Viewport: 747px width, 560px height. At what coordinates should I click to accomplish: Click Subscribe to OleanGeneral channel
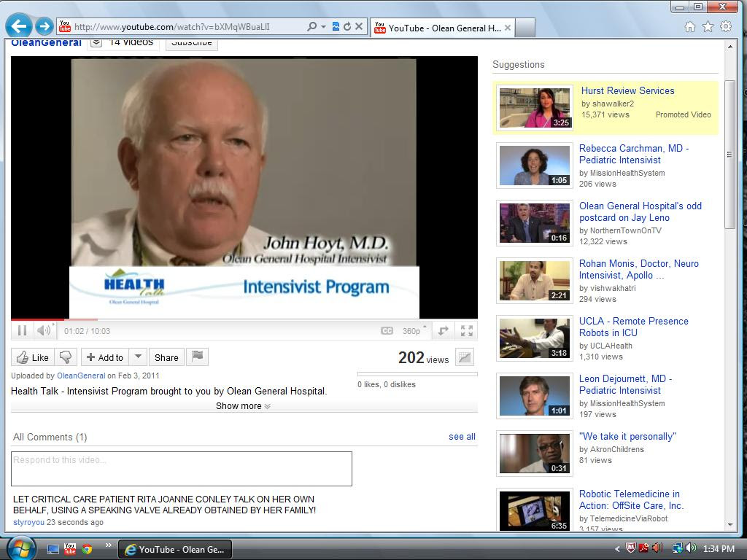point(190,42)
